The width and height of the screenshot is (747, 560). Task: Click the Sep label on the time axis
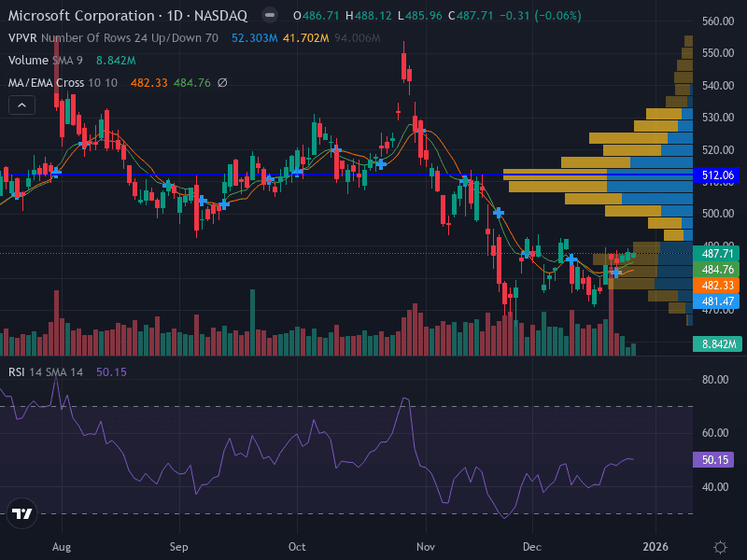(x=179, y=547)
